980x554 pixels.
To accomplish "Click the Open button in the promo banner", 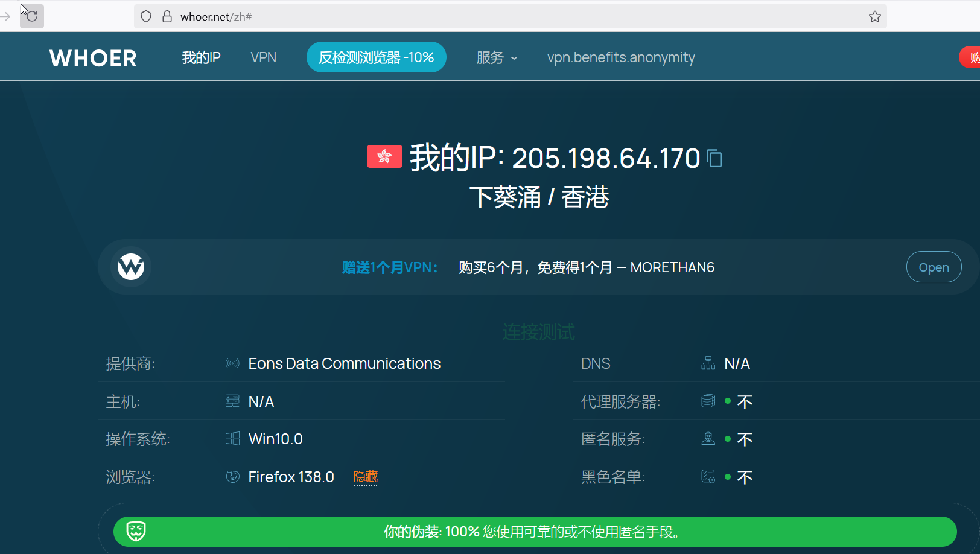I will tap(934, 267).
